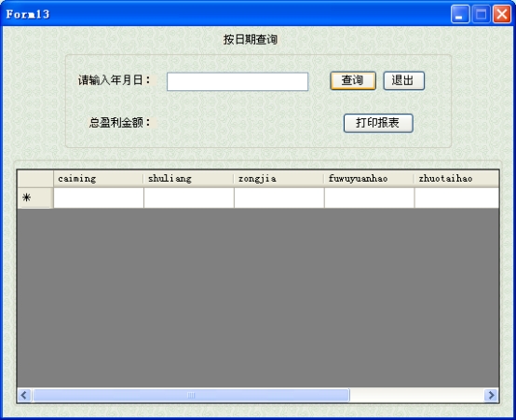Click the empty cell under fuwuyuanhao
Screen dimensions: 516x420
coord(369,197)
